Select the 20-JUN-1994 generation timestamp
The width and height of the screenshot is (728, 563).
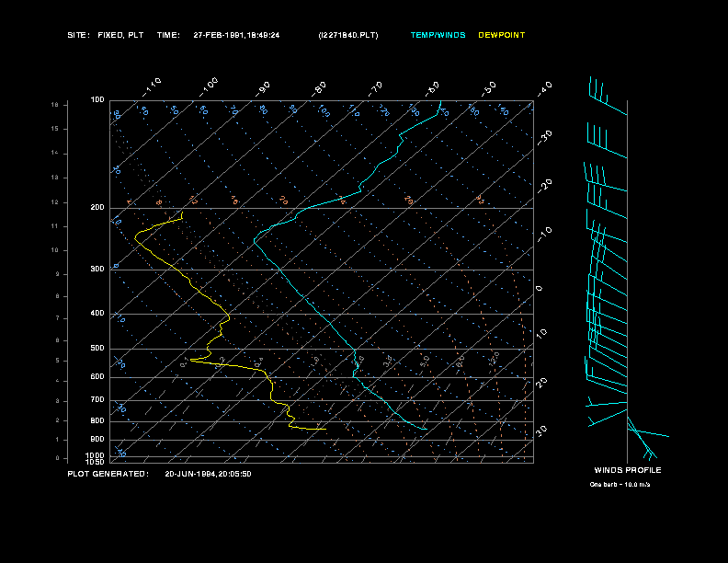pyautogui.click(x=208, y=474)
